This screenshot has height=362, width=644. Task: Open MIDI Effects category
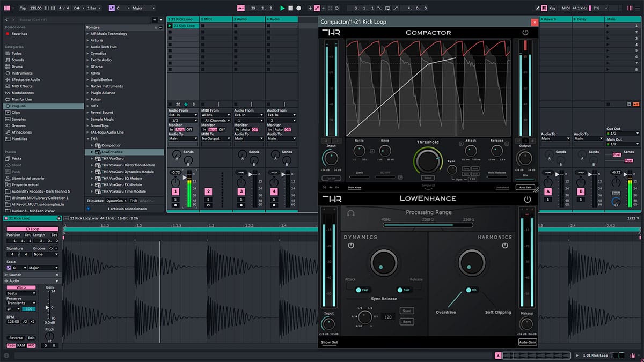[x=22, y=86]
